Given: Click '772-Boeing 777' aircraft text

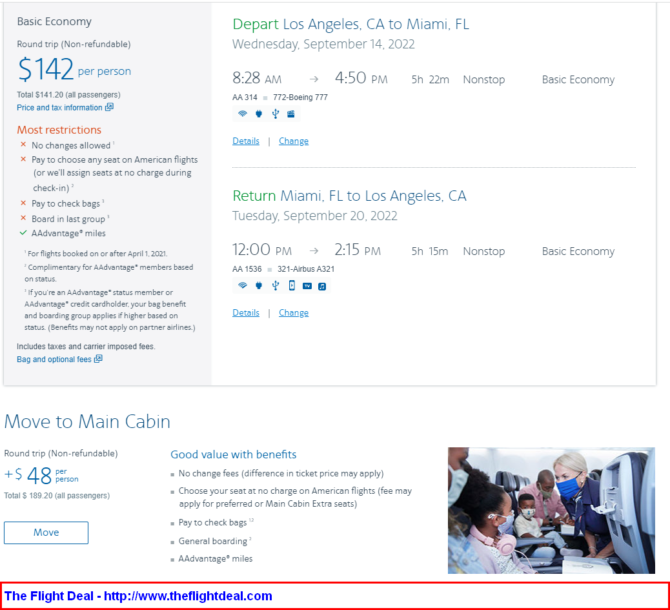Looking at the screenshot, I should click(300, 97).
